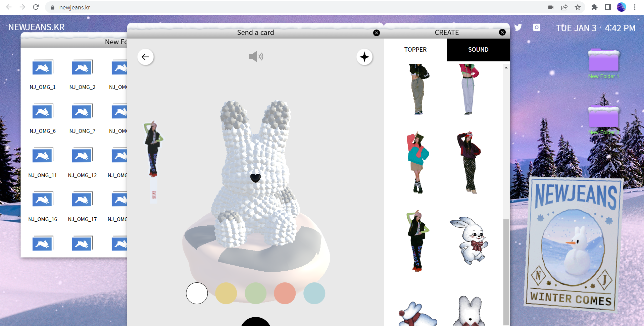Pick the topper with purple jacket and polka-dot pants
644x326 pixels.
click(x=469, y=162)
